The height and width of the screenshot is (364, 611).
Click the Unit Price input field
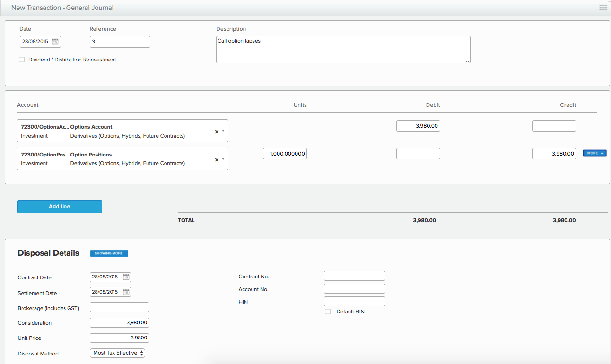click(x=120, y=338)
